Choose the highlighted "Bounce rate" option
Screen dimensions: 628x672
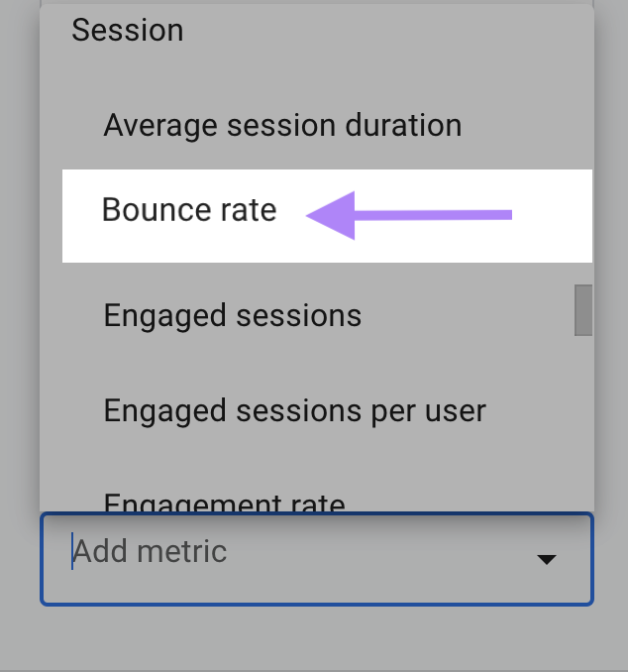[189, 210]
